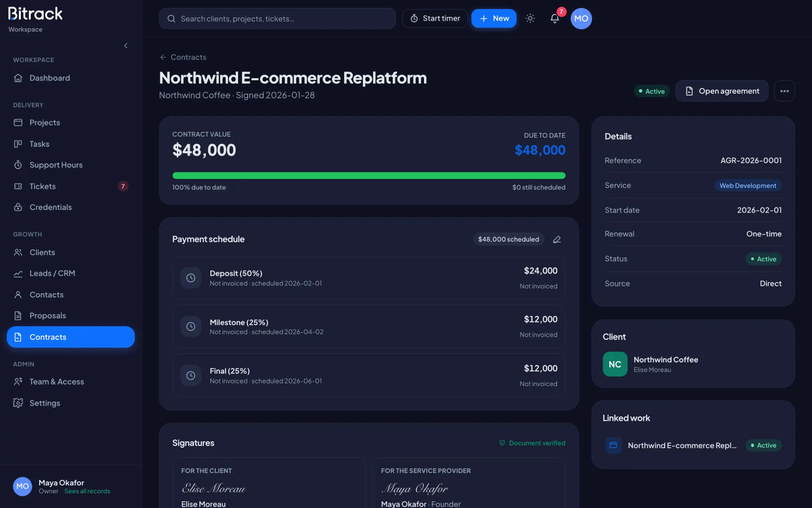Click the Contracts file icon in sidebar
This screenshot has height=508, width=812.
click(18, 337)
